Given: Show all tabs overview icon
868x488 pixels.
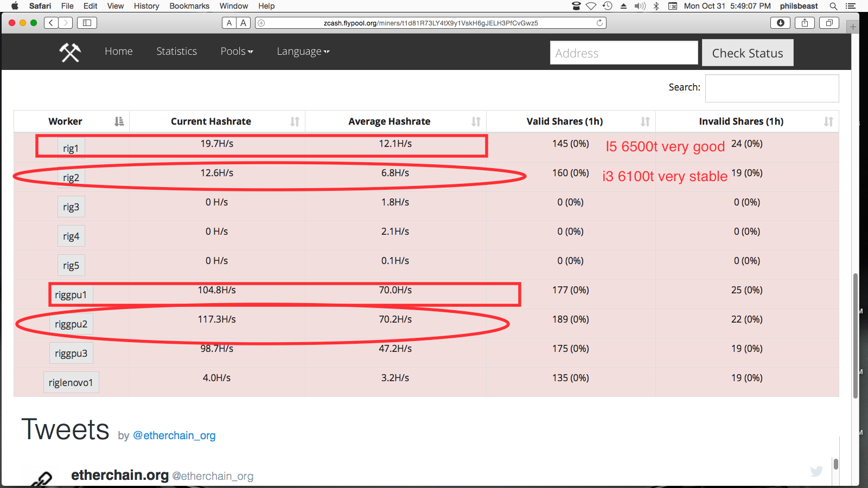Looking at the screenshot, I should pos(829,23).
